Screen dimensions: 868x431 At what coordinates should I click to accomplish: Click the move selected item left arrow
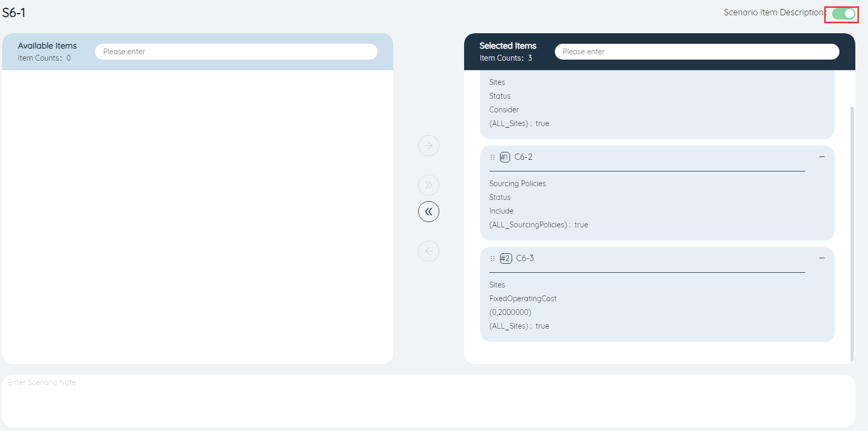tap(429, 251)
